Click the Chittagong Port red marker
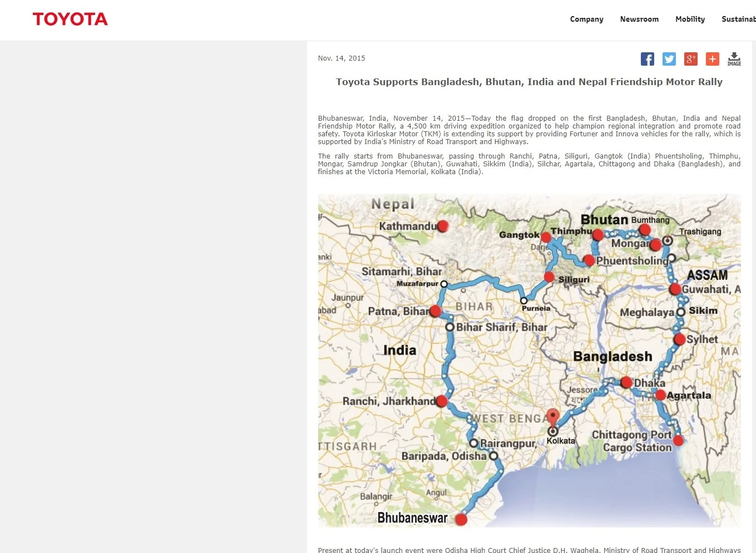756x553 pixels. pyautogui.click(x=678, y=441)
